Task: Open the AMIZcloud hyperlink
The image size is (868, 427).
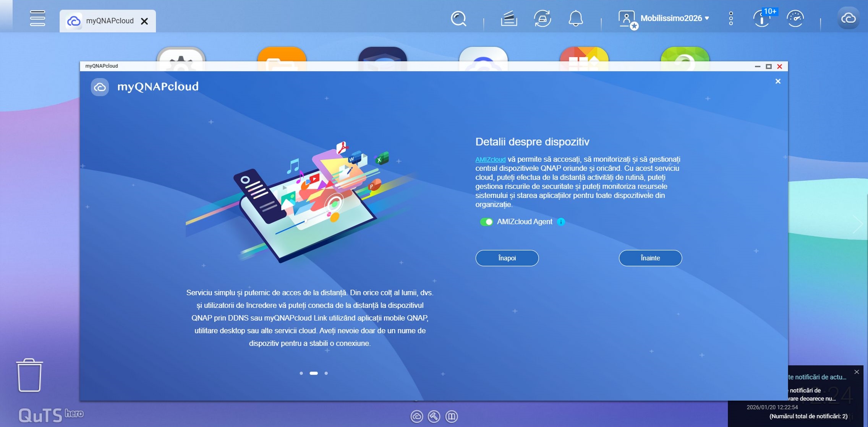Action: point(490,159)
